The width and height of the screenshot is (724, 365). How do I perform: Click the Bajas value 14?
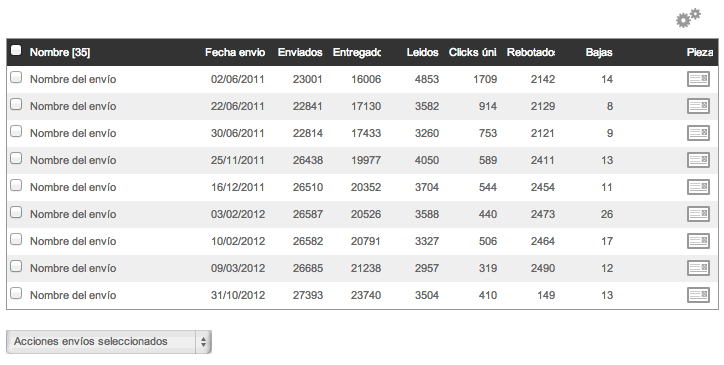point(607,79)
